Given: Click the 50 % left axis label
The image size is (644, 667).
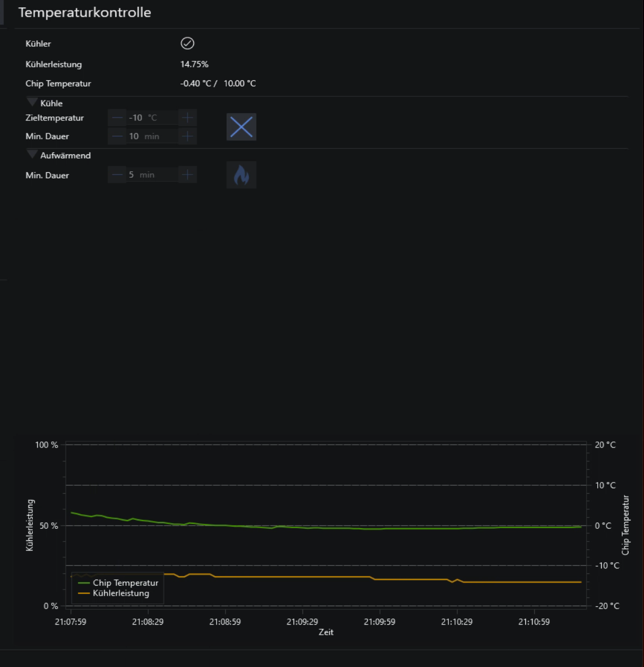Looking at the screenshot, I should pyautogui.click(x=48, y=526).
